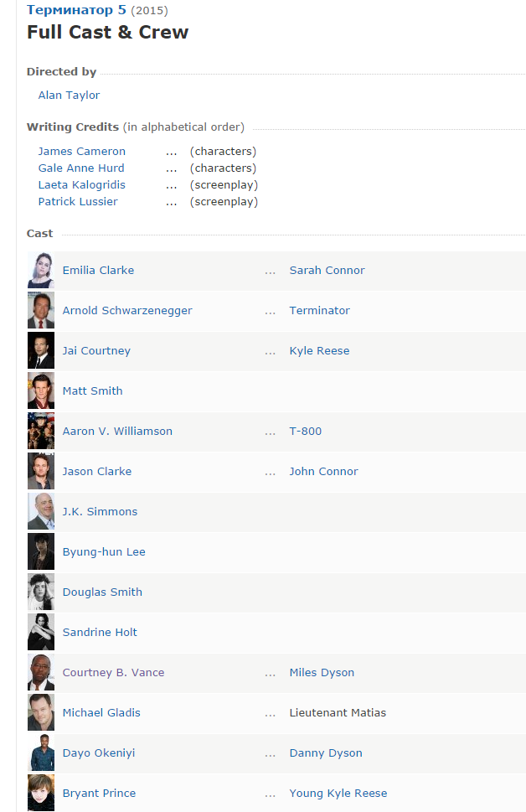Click the John Connor character link
The height and width of the screenshot is (812, 526).
[x=323, y=471]
